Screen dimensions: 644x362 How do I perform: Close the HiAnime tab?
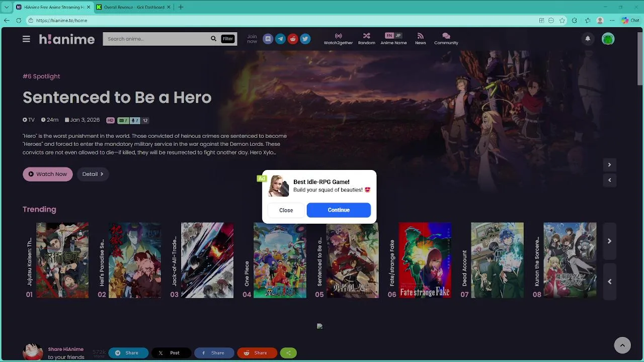pos(89,7)
